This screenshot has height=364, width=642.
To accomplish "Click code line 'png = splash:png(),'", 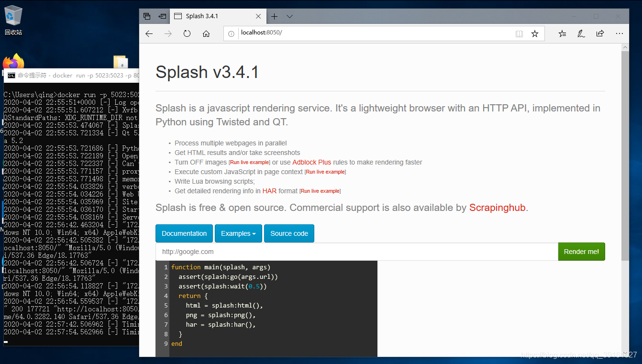I will coord(221,315).
